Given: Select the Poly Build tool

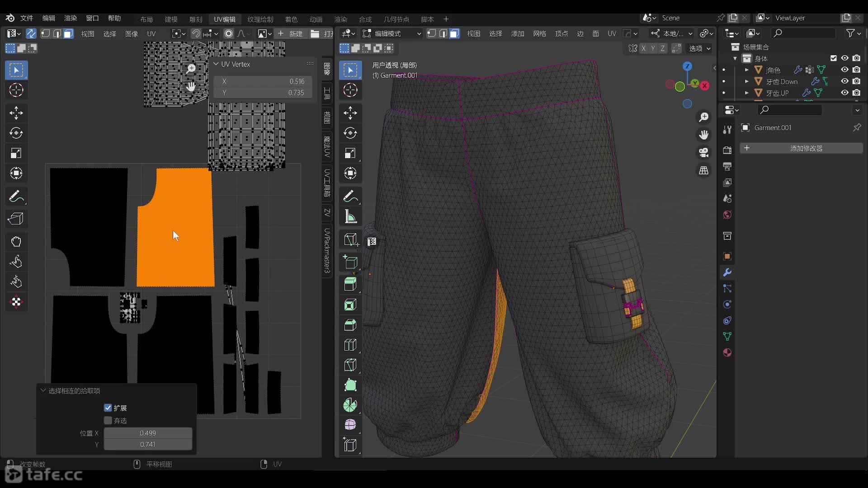Looking at the screenshot, I should click(350, 385).
